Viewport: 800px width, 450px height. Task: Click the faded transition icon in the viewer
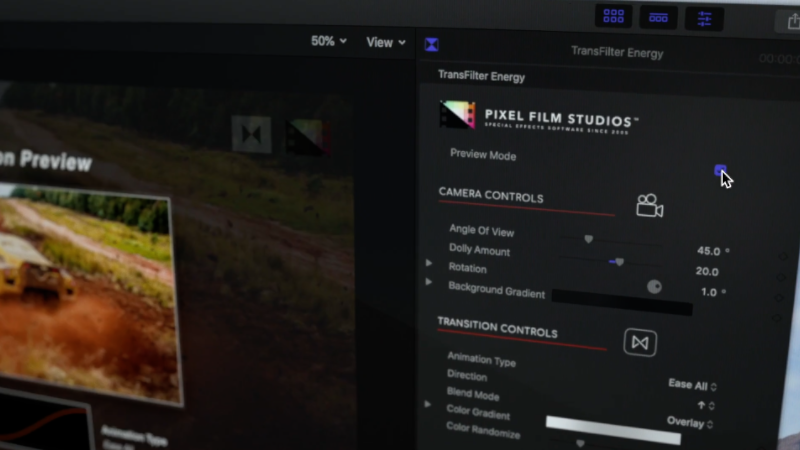pyautogui.click(x=251, y=134)
